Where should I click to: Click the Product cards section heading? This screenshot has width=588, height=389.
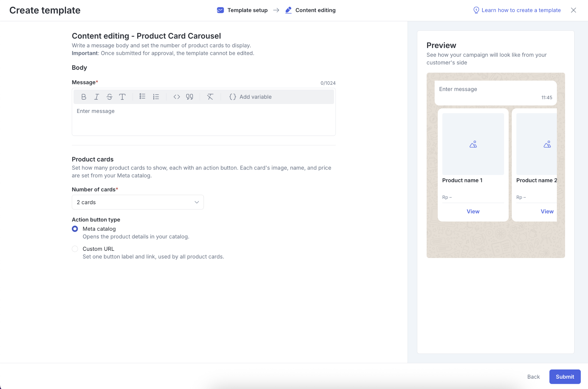pyautogui.click(x=92, y=159)
